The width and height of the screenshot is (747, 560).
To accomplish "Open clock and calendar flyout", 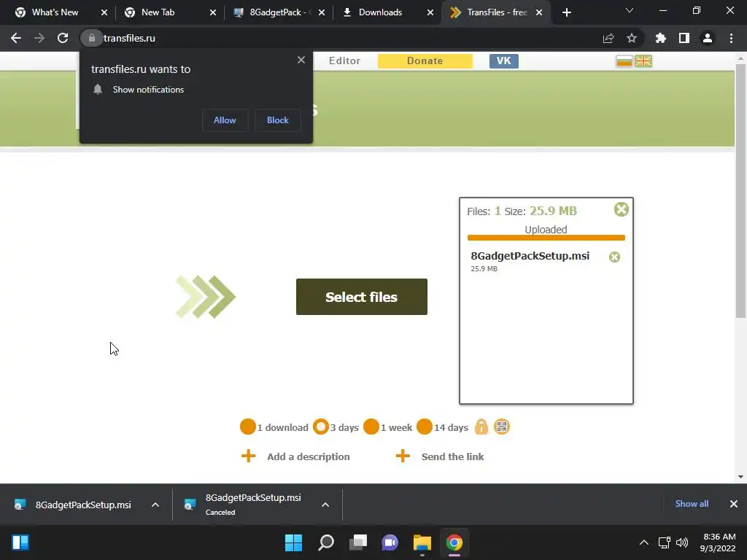I will (718, 542).
